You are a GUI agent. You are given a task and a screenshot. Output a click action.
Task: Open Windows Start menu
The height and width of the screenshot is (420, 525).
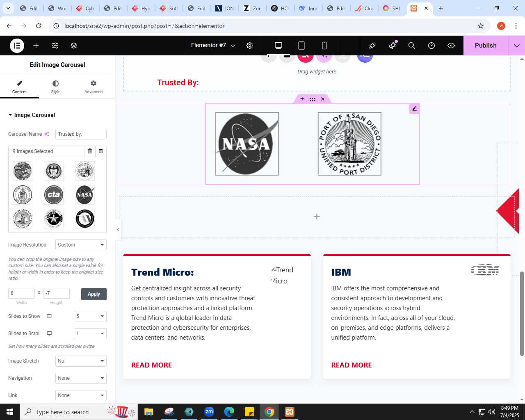tap(10, 412)
